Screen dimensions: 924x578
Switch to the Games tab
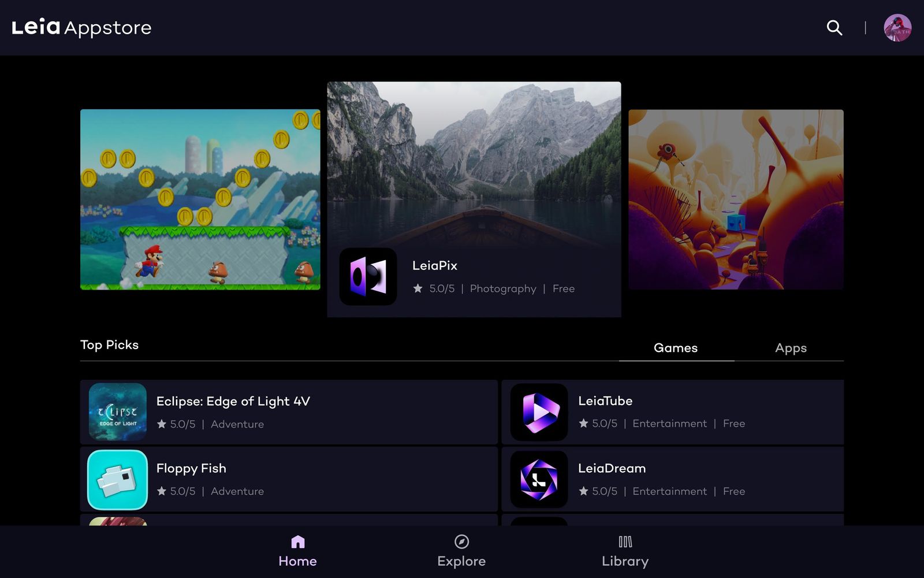pyautogui.click(x=676, y=348)
